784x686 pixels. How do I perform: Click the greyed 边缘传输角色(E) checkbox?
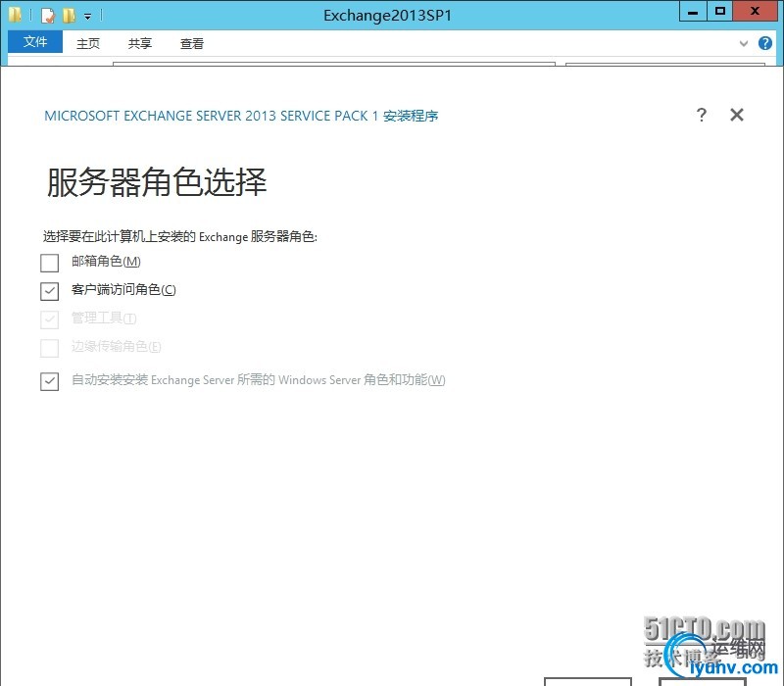tap(50, 348)
